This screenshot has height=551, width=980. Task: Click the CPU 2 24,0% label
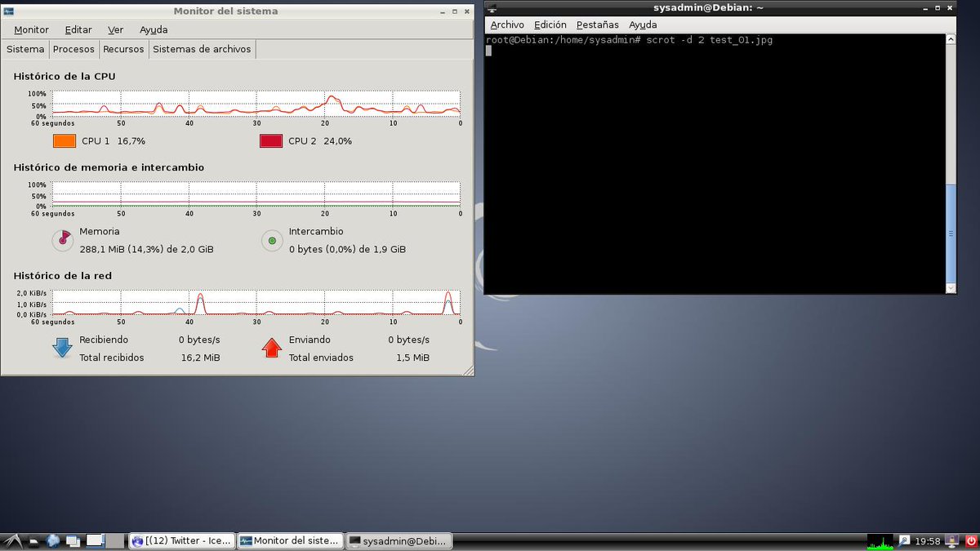pos(320,141)
